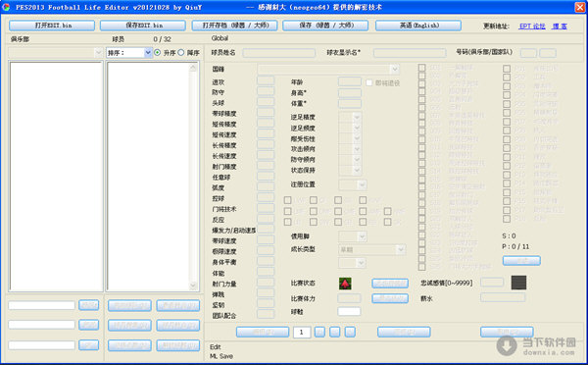Tick the S01 skill checkbox
The width and height of the screenshot is (588, 365).
421,68
